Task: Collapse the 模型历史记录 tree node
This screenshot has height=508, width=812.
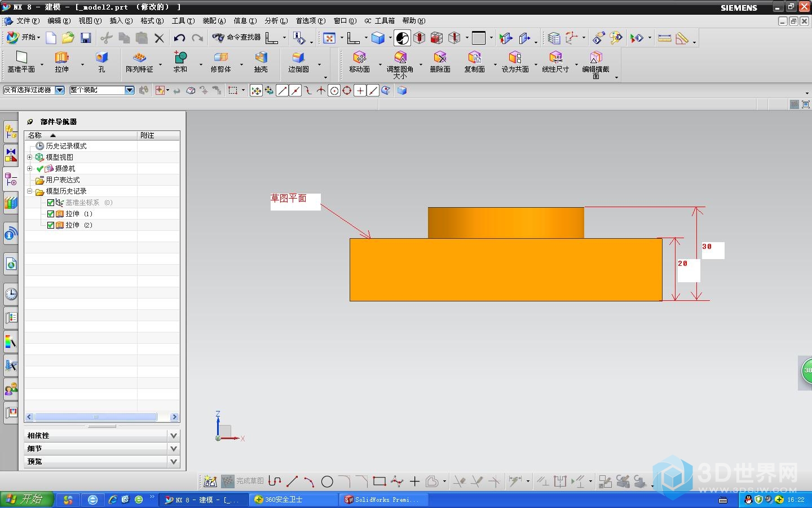Action: (30, 191)
